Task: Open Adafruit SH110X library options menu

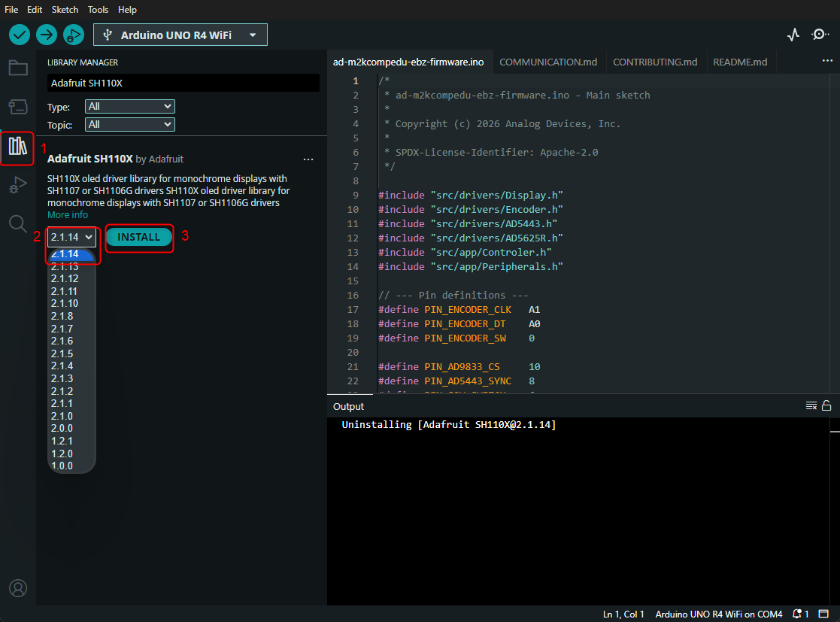Action: coord(308,159)
